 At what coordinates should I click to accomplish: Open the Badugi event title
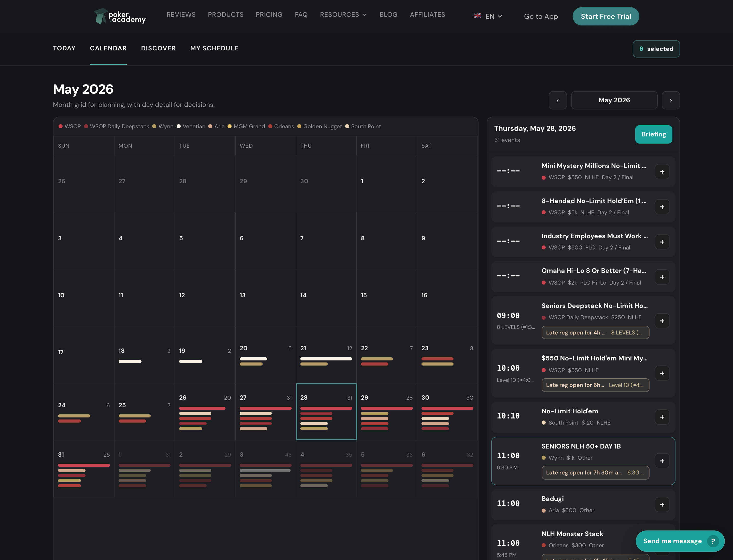pos(552,499)
